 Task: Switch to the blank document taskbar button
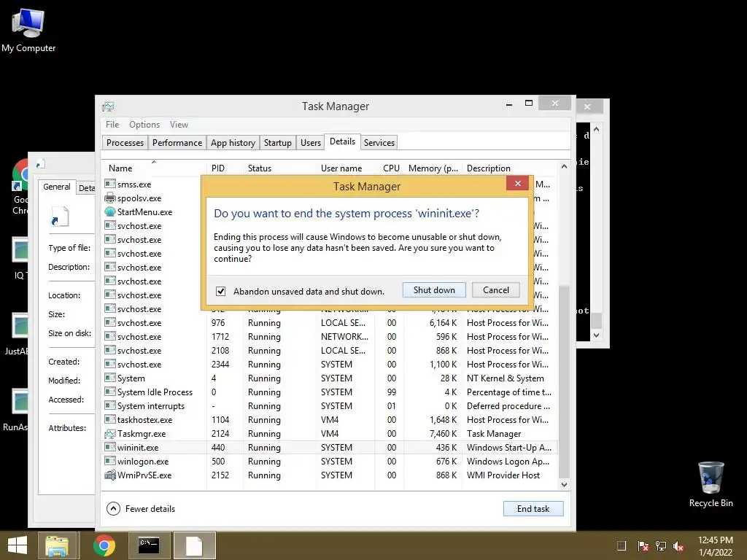(x=194, y=545)
